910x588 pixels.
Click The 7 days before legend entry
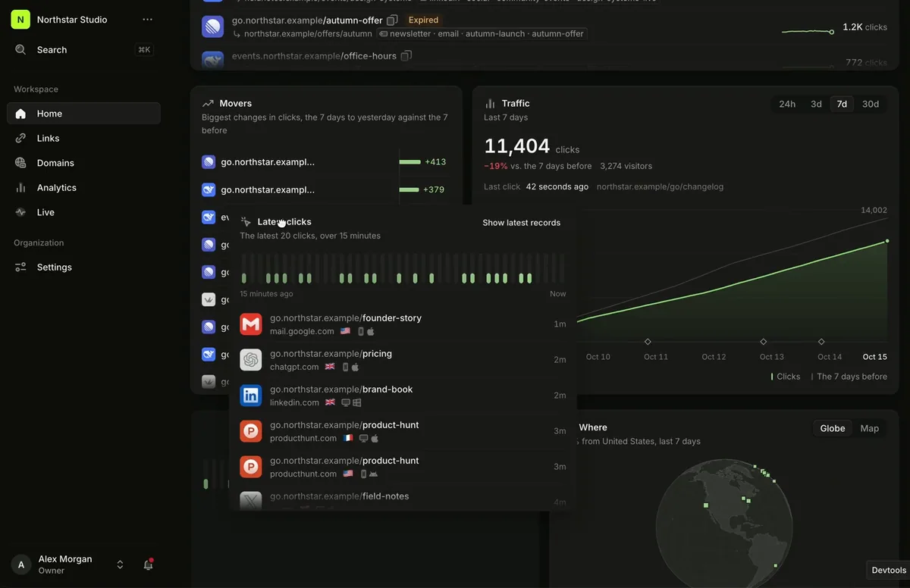pos(849,377)
